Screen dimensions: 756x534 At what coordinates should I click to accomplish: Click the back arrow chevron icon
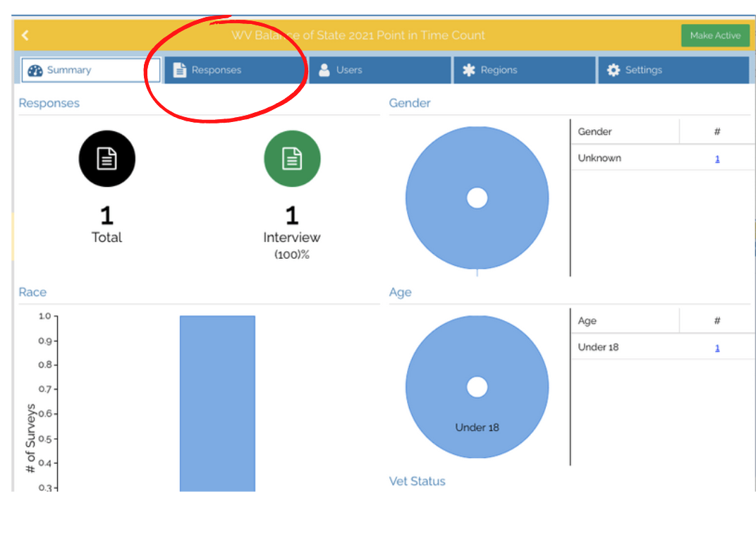(x=25, y=35)
